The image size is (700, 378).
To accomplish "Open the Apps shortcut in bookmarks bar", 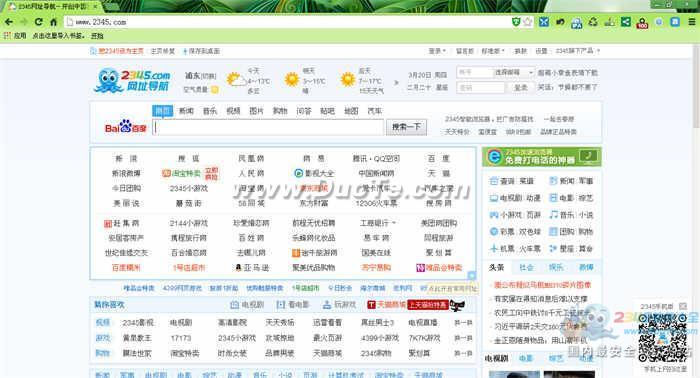I will coord(15,36).
